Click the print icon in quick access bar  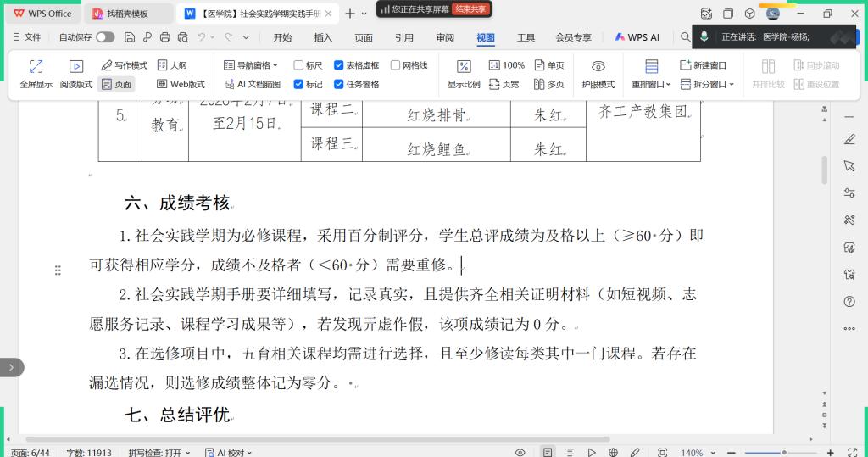click(x=165, y=37)
